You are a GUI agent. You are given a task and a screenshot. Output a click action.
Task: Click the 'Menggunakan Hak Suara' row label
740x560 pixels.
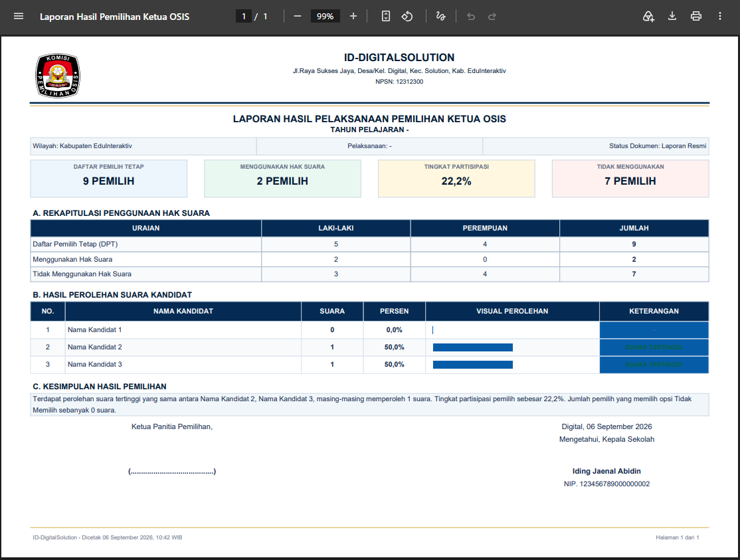(x=72, y=260)
